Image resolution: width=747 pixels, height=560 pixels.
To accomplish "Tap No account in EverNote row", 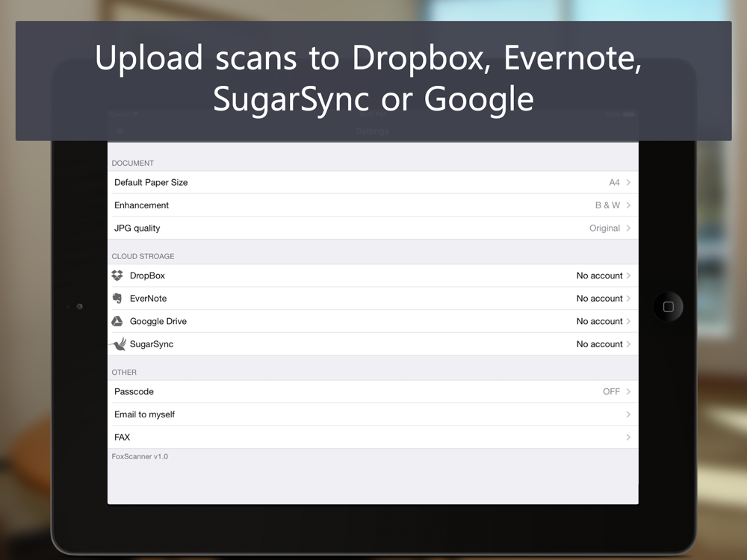I will click(x=599, y=299).
